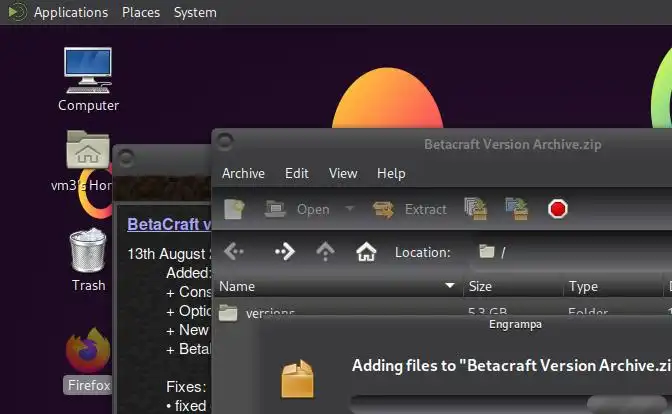This screenshot has width=672, height=414.
Task: Click the new archive icon in Engrampa toolbar
Action: [x=234, y=209]
